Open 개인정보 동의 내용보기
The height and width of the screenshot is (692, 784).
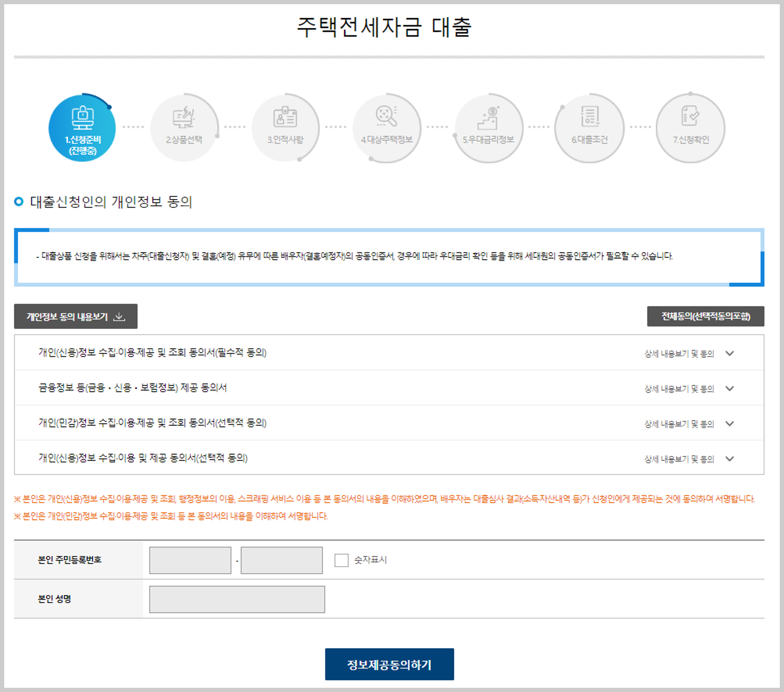coord(67,316)
